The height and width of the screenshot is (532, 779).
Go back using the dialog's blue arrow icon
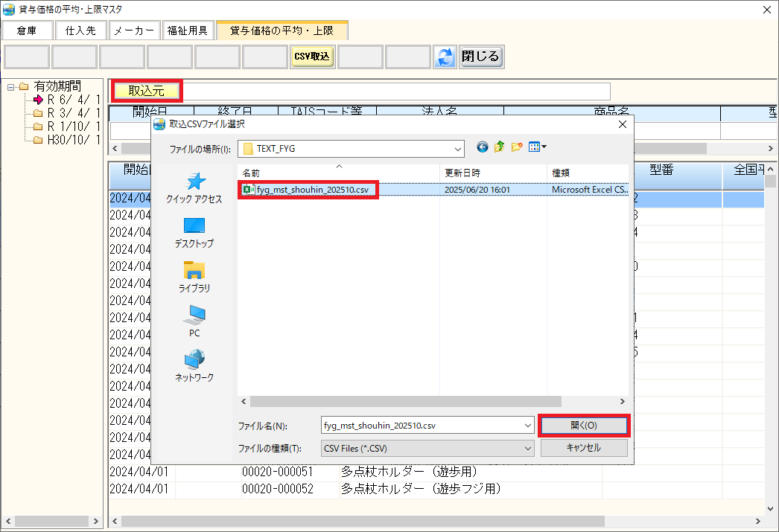[483, 147]
